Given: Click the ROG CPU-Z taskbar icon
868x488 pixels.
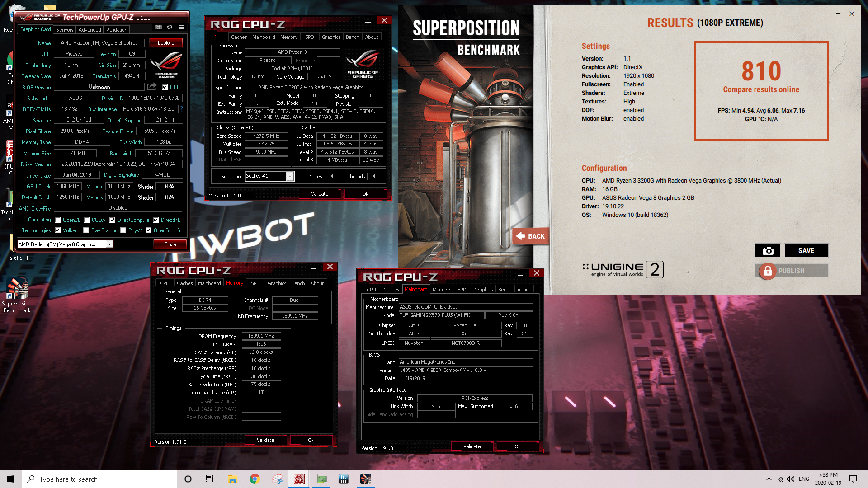Looking at the screenshot, I should click(299, 479).
